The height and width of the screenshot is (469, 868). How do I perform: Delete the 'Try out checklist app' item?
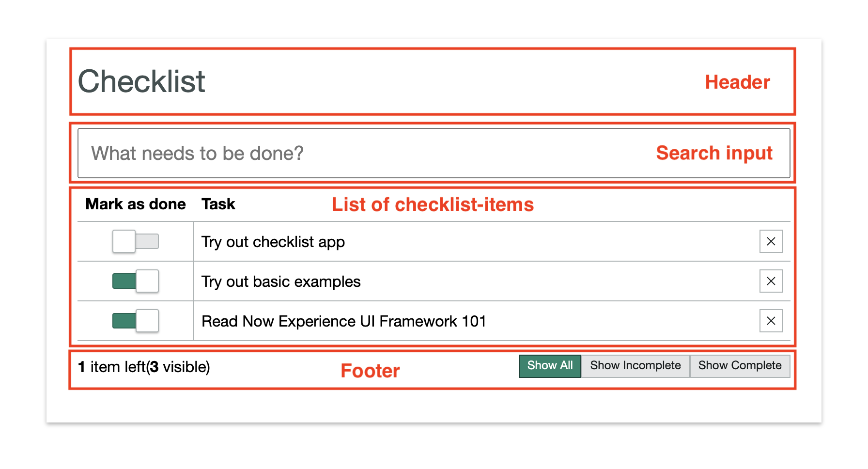pyautogui.click(x=771, y=241)
